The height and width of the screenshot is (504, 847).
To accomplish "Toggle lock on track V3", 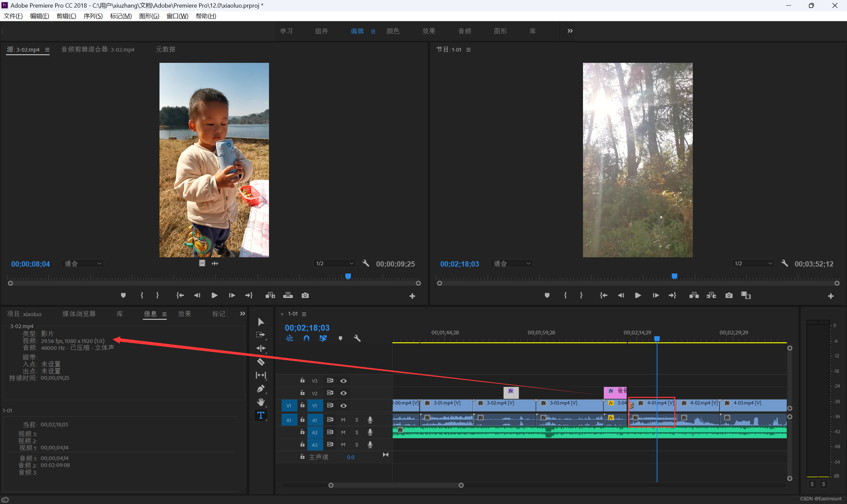I will pyautogui.click(x=302, y=380).
